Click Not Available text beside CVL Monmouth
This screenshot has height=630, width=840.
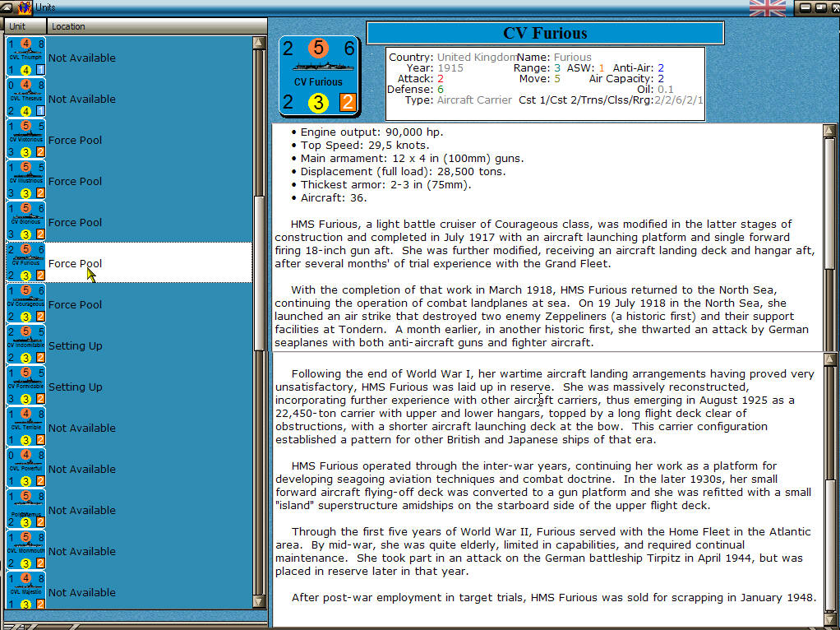tap(82, 551)
